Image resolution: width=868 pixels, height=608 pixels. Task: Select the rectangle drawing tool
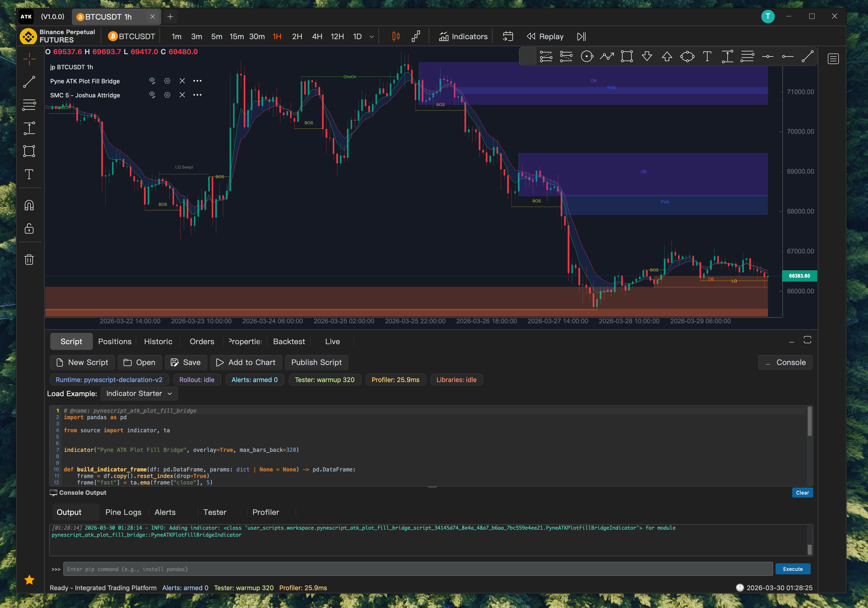click(29, 151)
